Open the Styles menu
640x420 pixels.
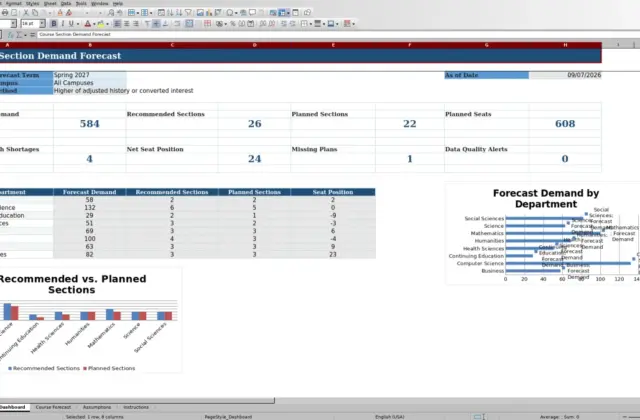click(x=33, y=3)
